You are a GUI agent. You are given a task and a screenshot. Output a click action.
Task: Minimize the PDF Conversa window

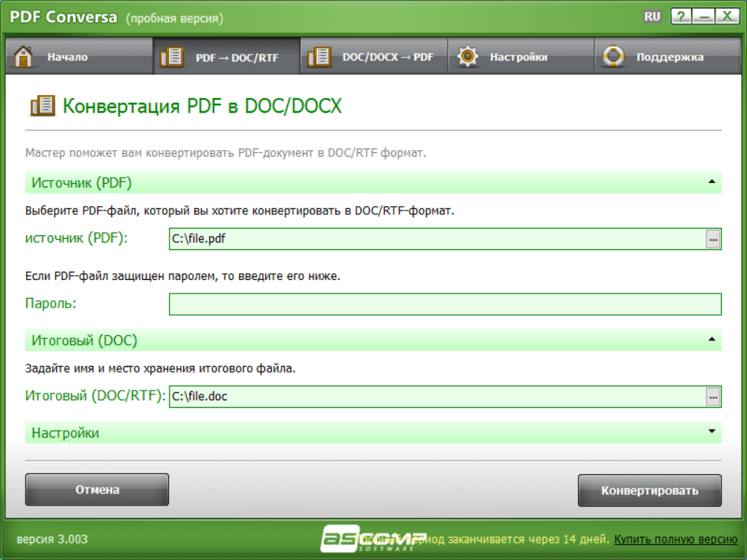(x=704, y=16)
